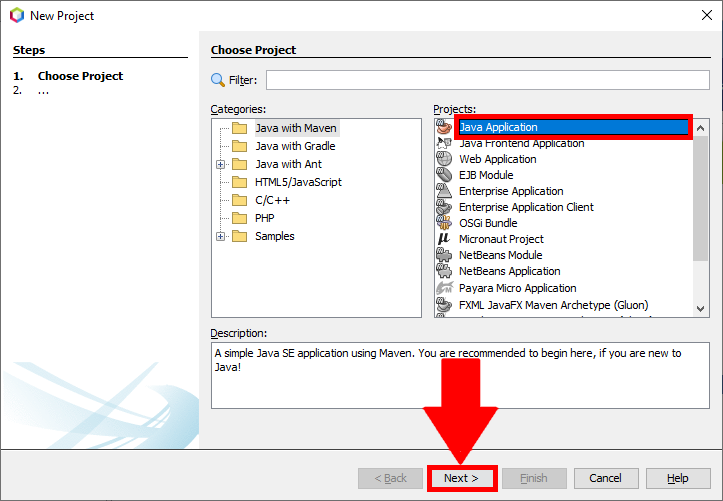The width and height of the screenshot is (723, 501).
Task: Click the Projects list scroll down arrow
Action: 700,308
